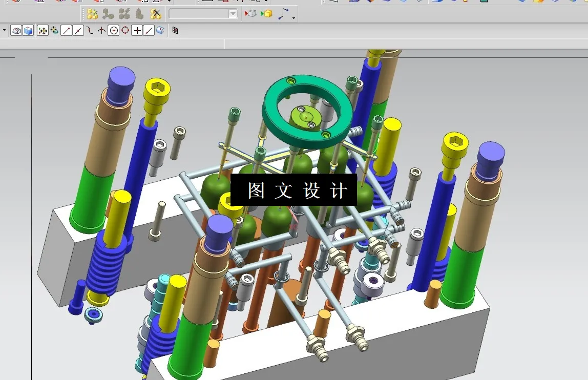Toggle the End Point snap option
The width and height of the screenshot is (588, 380).
[67, 30]
